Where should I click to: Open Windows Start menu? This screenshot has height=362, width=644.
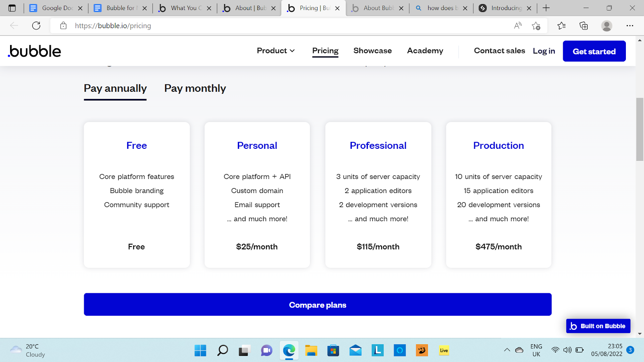point(200,350)
